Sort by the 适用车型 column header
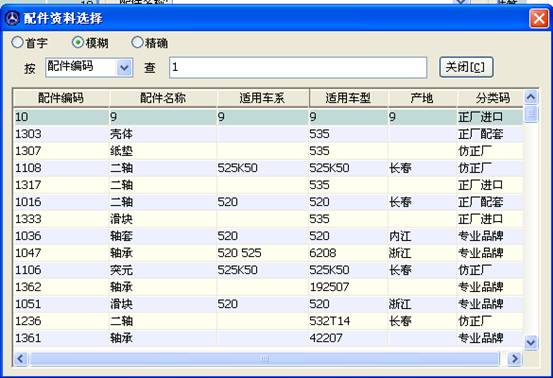The height and width of the screenshot is (378, 553). tap(348, 98)
